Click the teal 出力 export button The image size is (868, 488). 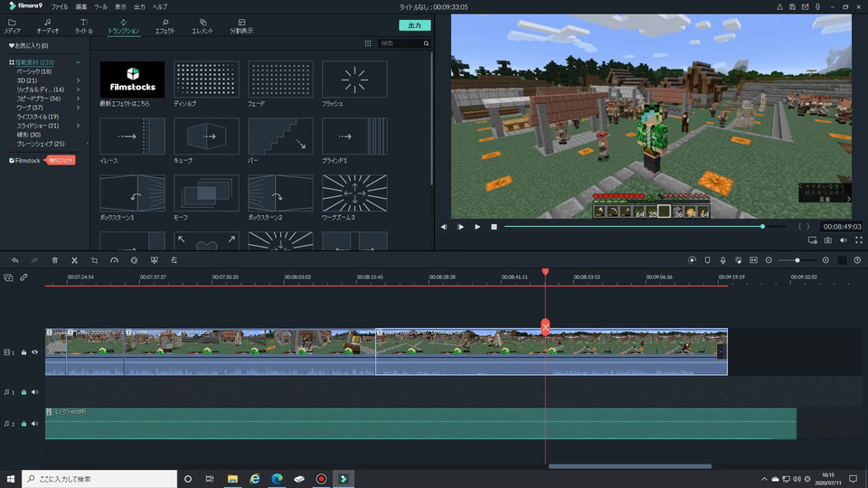415,25
